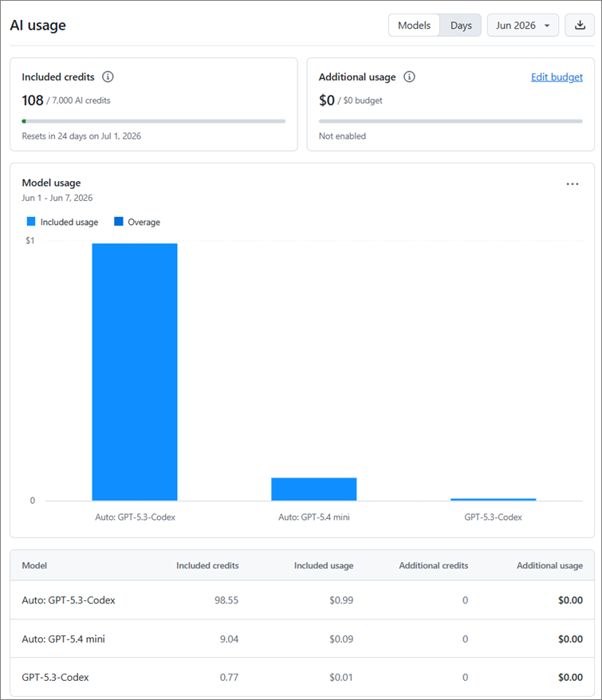Click the Included credits progress bar

point(154,121)
